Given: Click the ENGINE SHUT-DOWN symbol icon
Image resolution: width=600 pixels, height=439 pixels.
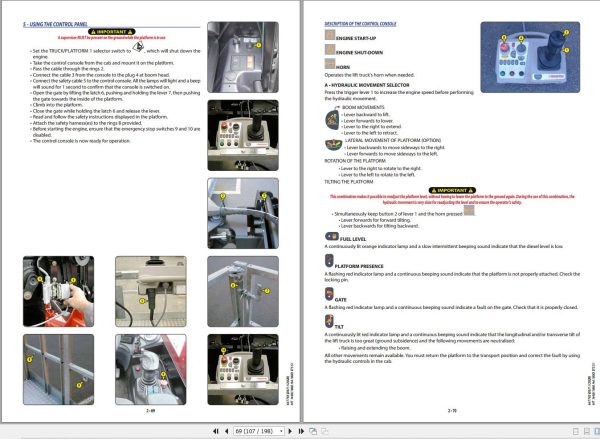Looking at the screenshot, I should click(330, 49).
